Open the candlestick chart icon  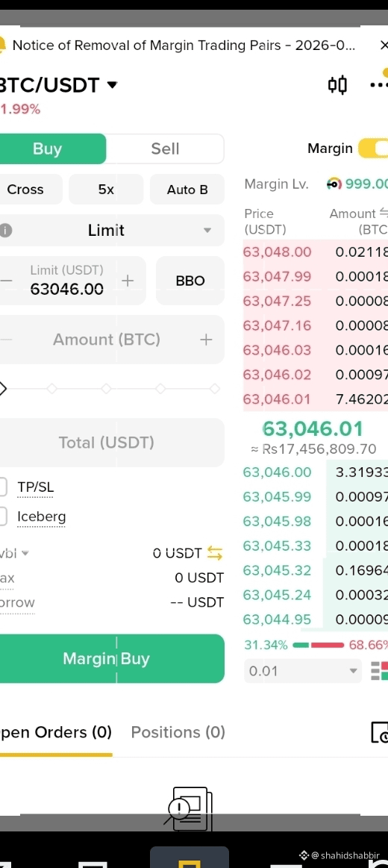[x=337, y=85]
